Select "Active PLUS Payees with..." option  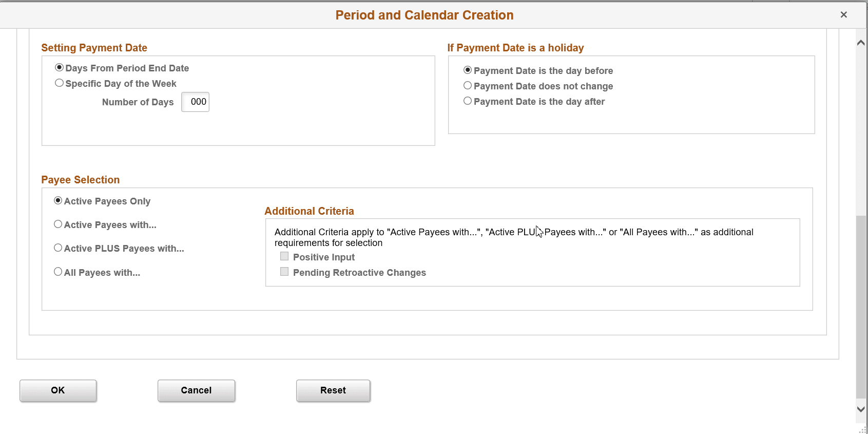tap(58, 248)
